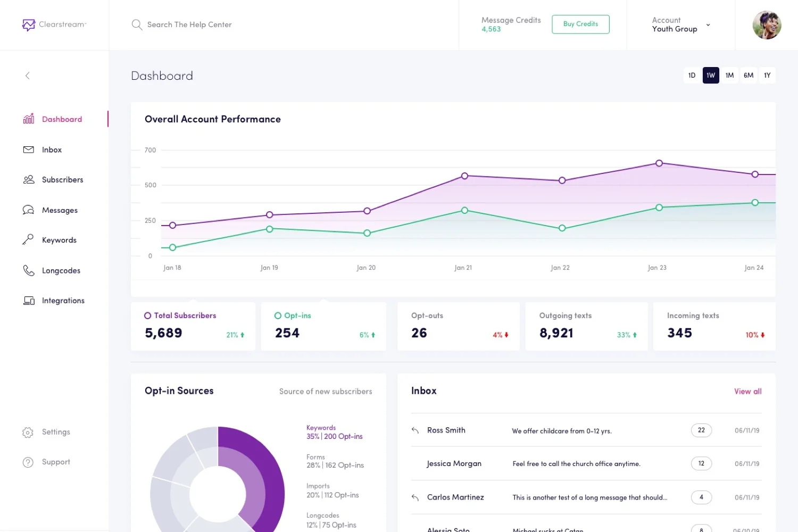Click green data point for Jan 24
This screenshot has width=798, height=532.
click(755, 203)
